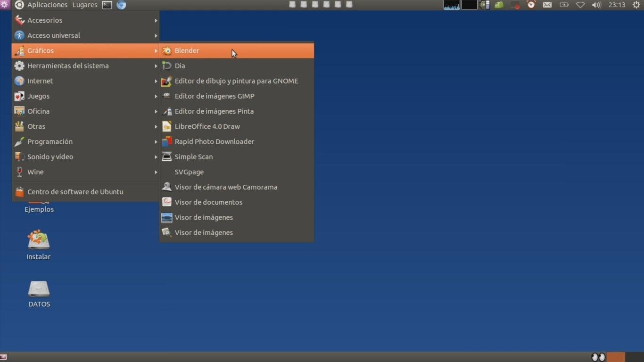Screen dimensions: 644x362
Task: Launch Rapid Photo Downloader
Action: click(237, 141)
